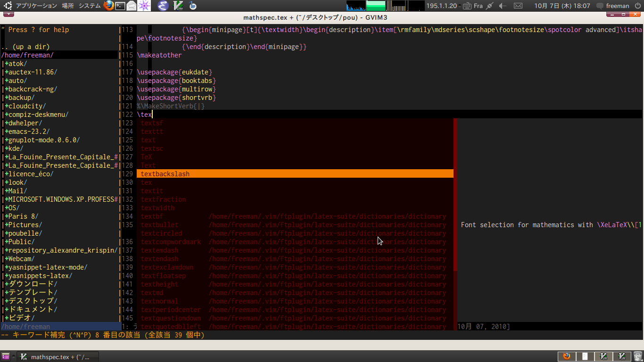
Task: Launch Firefox from the top panel
Action: (109, 6)
